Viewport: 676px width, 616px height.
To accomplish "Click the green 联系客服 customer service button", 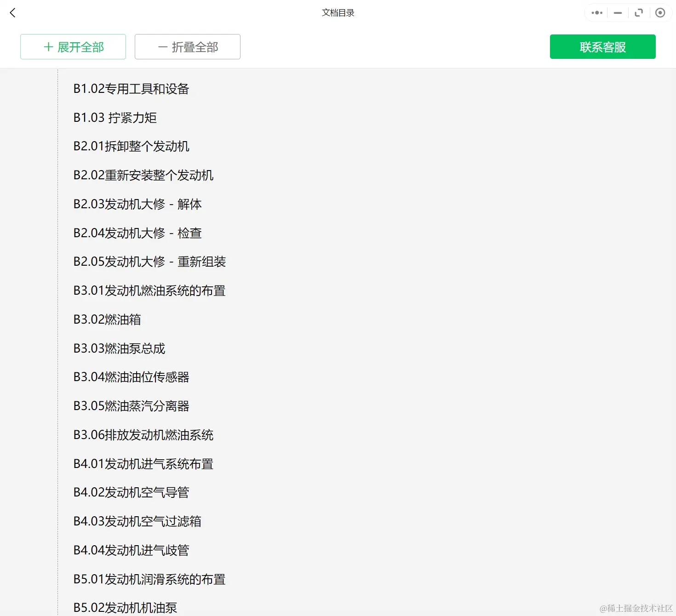I will 602,46.
